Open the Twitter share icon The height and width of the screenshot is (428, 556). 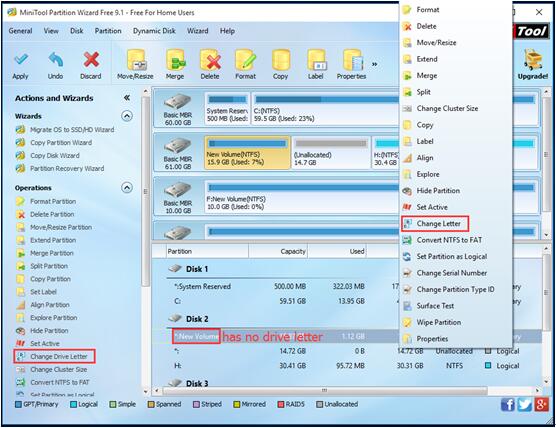coord(524,404)
